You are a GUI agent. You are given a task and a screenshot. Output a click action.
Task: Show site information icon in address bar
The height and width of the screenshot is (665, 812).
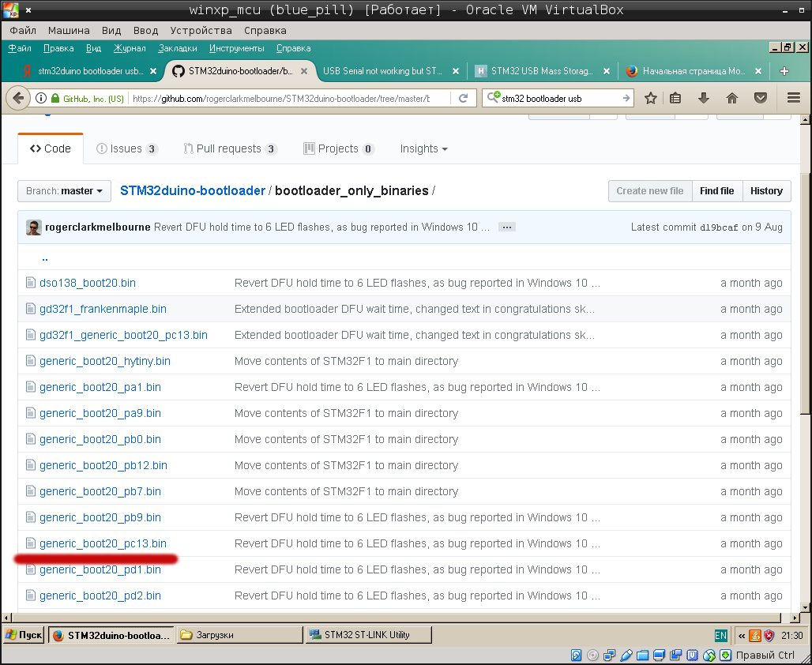tap(41, 98)
